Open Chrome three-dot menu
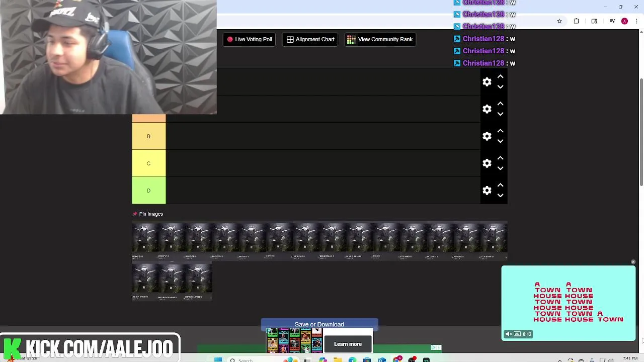Screen dimensions: 644x362 [637, 21]
